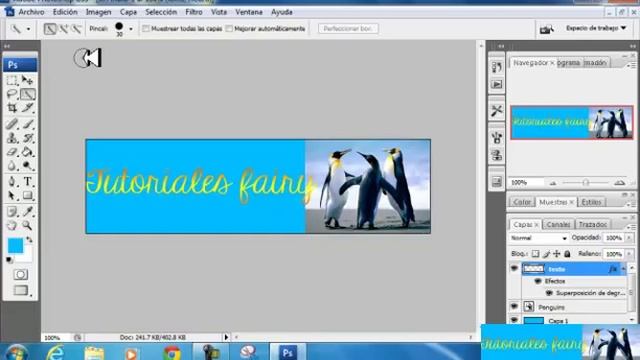Screen dimensions: 640x360
Task: Toggle Quick Mask mode
Action: tap(20, 275)
